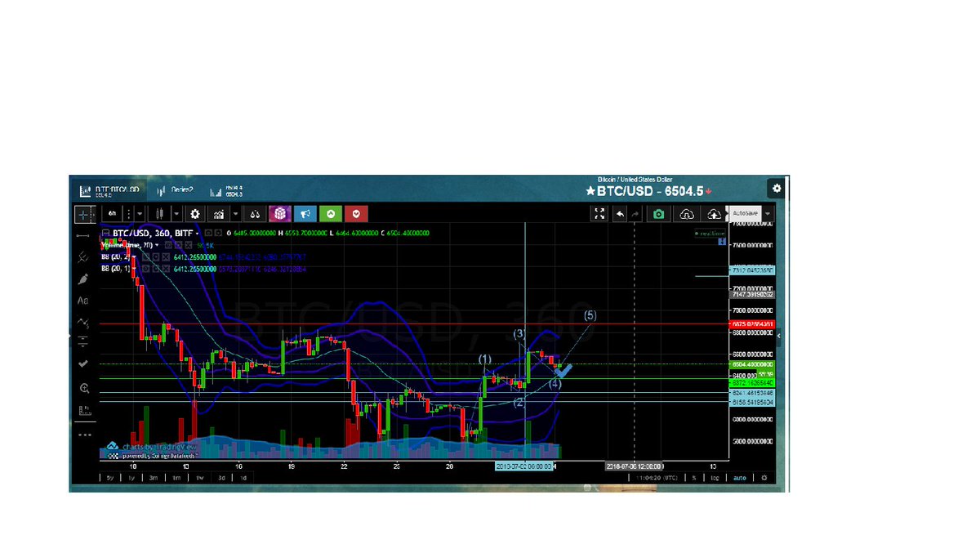Select the zoom-in magnifier tool
Screen dimensions: 980x535
[83, 388]
